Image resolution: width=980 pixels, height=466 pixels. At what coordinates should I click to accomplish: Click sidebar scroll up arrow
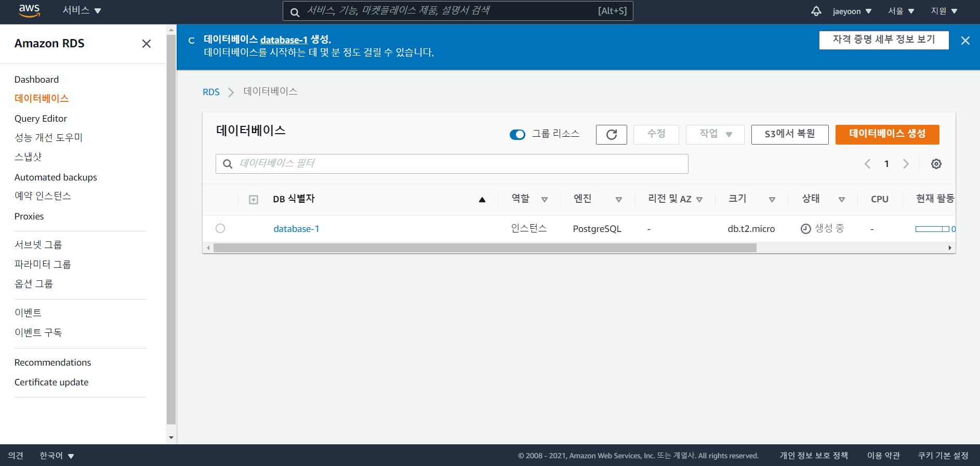click(x=171, y=30)
